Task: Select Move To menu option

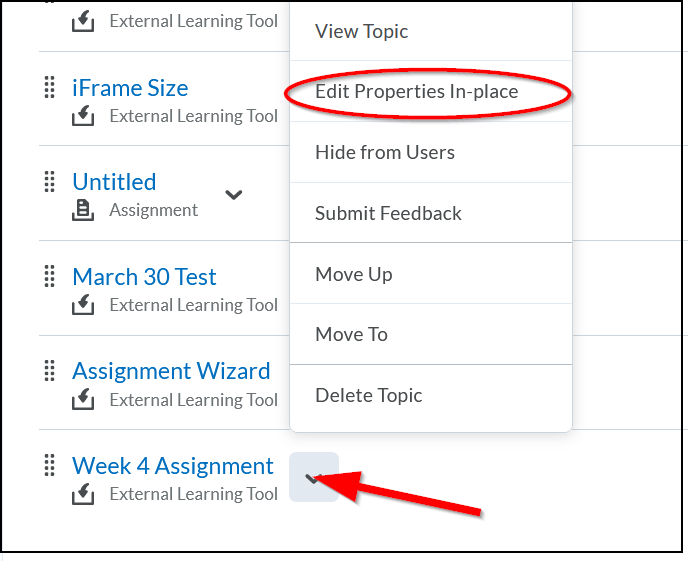Action: tap(351, 334)
